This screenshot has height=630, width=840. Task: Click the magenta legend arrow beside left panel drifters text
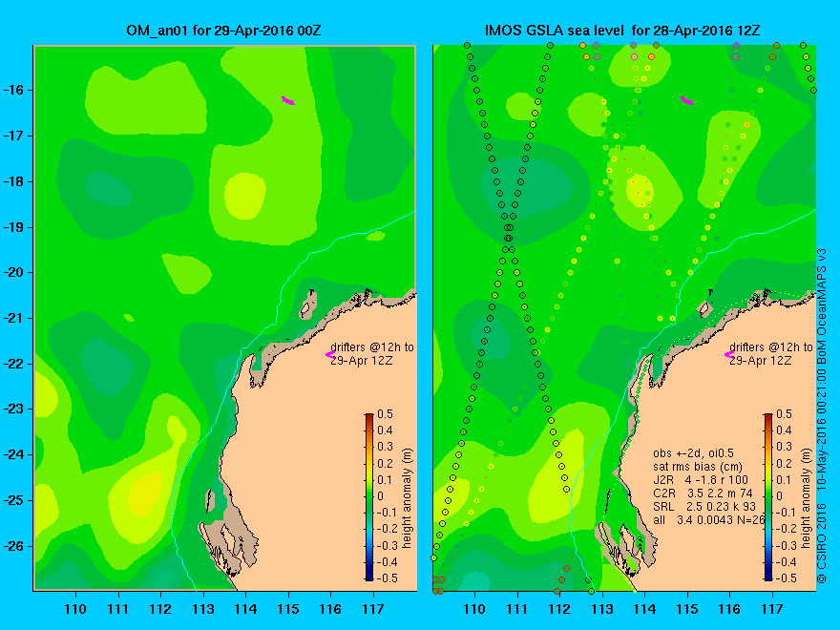[330, 354]
